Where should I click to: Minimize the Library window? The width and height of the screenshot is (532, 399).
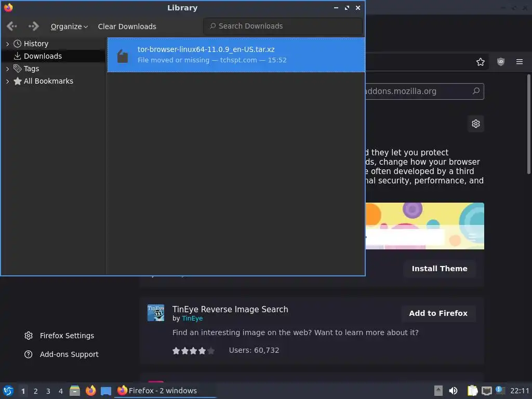336,8
